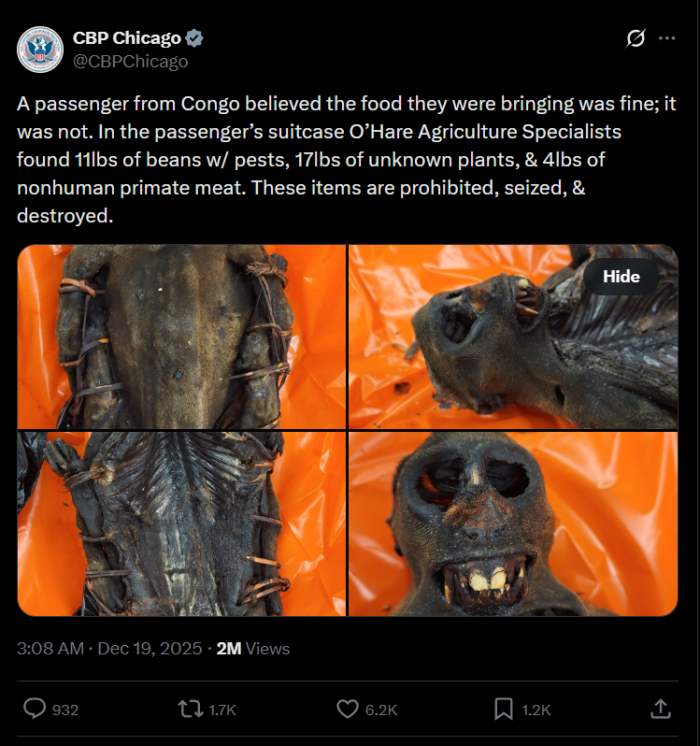
Task: Open the top-right skull profile photo
Action: point(513,337)
